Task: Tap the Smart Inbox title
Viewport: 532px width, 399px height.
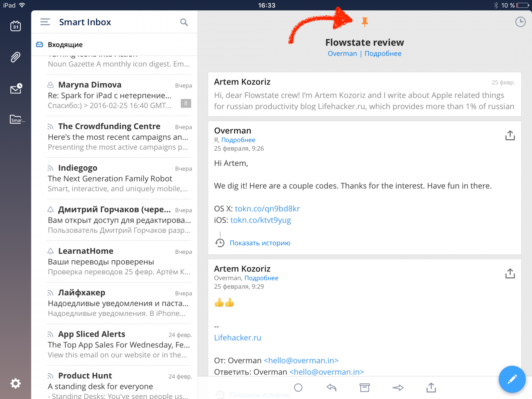Action: click(x=85, y=22)
